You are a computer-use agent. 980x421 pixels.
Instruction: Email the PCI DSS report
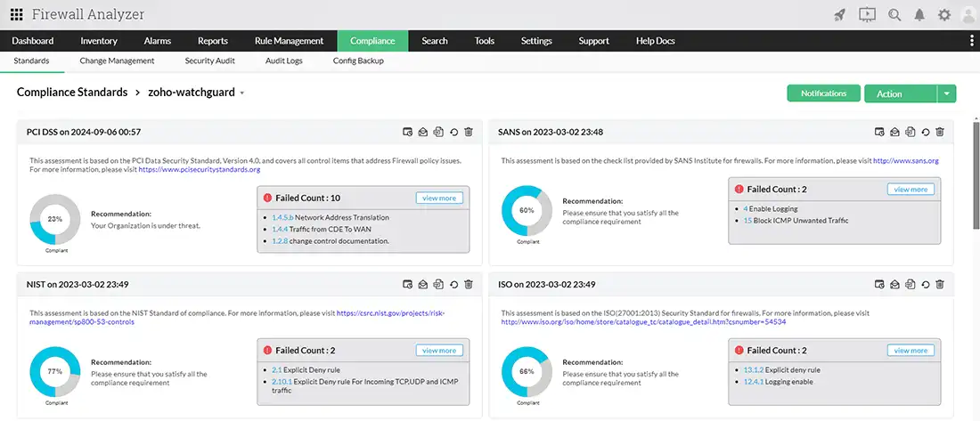pos(423,132)
